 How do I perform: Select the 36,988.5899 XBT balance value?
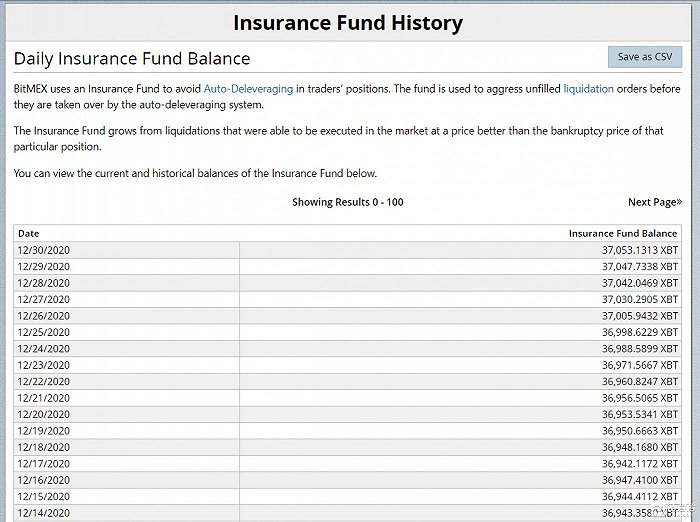click(639, 348)
